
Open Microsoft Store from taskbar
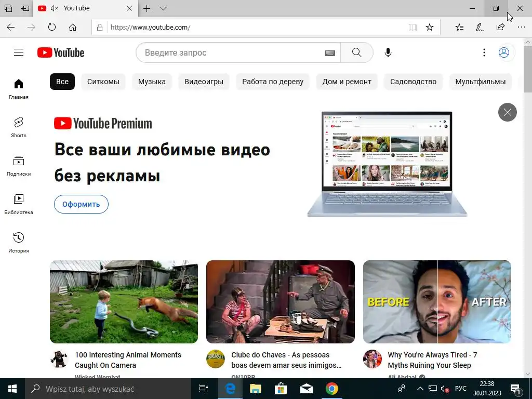pyautogui.click(x=281, y=389)
